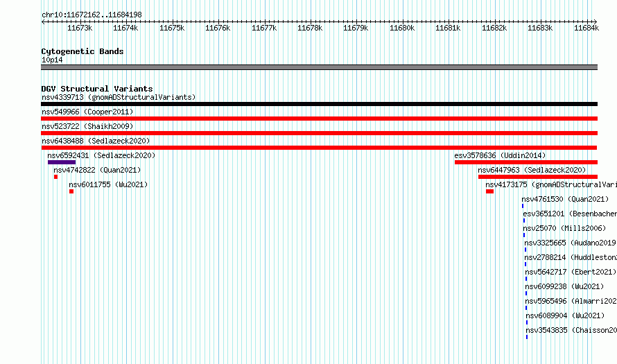This screenshot has height=364, width=617.
Task: Click the 11679k ruler tick label
Action: (356, 28)
